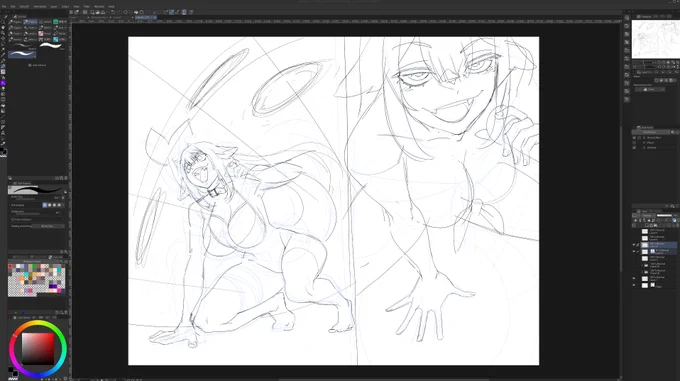Open the layer blending mode dropdown
This screenshot has height=381, width=680.
(x=648, y=215)
